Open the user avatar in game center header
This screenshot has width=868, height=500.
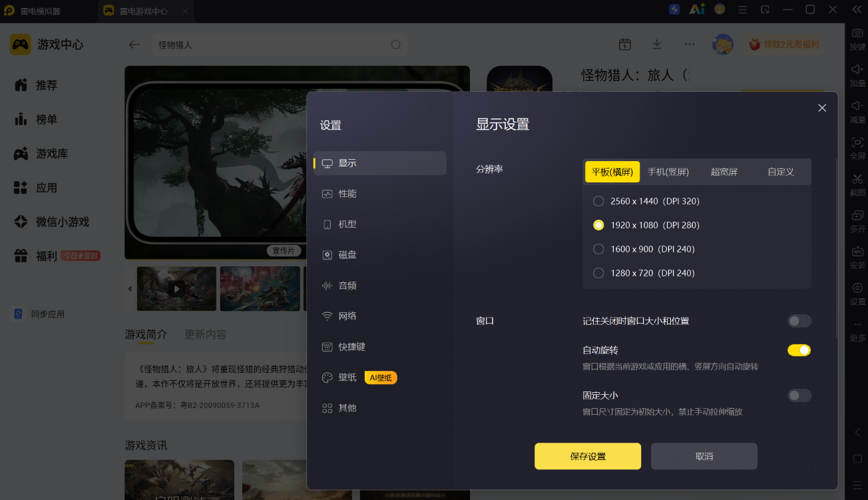[722, 45]
